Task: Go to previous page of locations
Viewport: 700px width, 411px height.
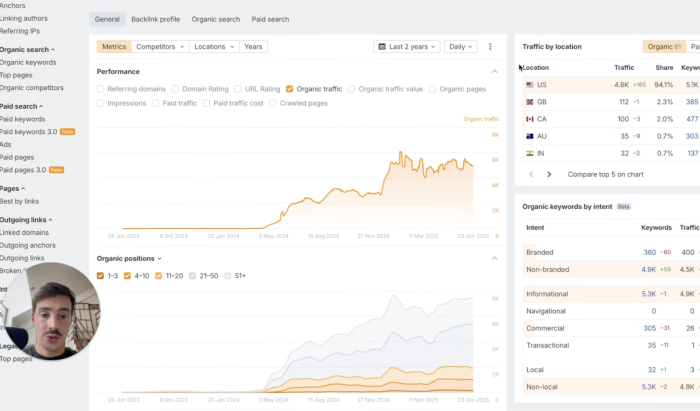Action: pyautogui.click(x=529, y=174)
